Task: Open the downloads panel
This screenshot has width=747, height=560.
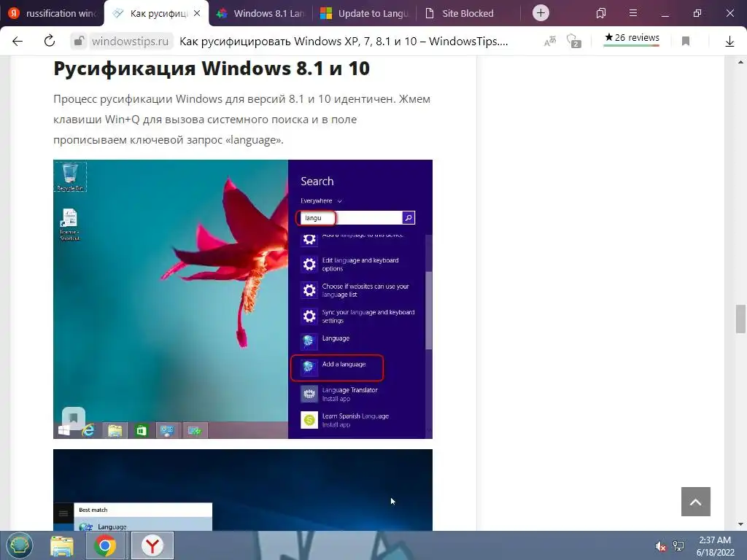Action: [x=729, y=42]
